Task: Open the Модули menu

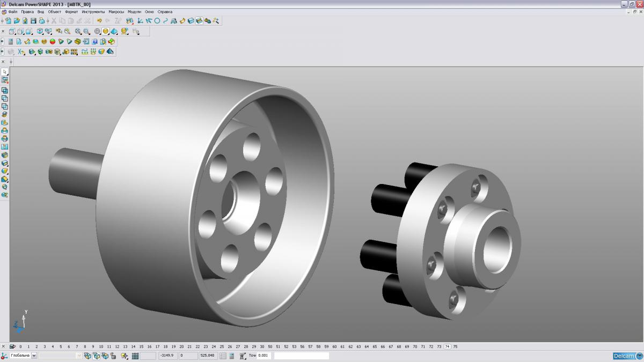Action: 134,11
